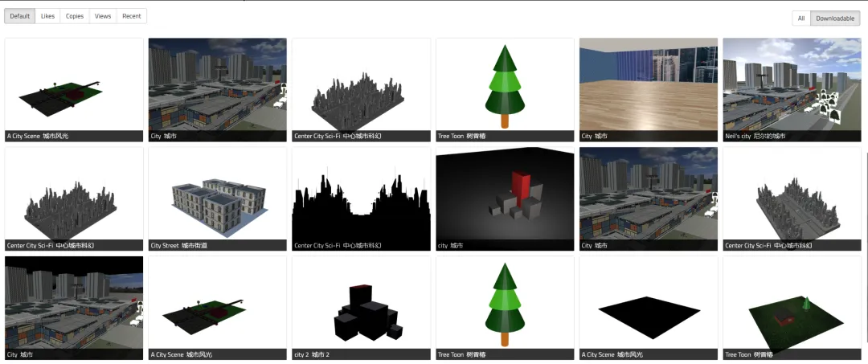Click the Tree Toon pine tree in top row

(505, 84)
